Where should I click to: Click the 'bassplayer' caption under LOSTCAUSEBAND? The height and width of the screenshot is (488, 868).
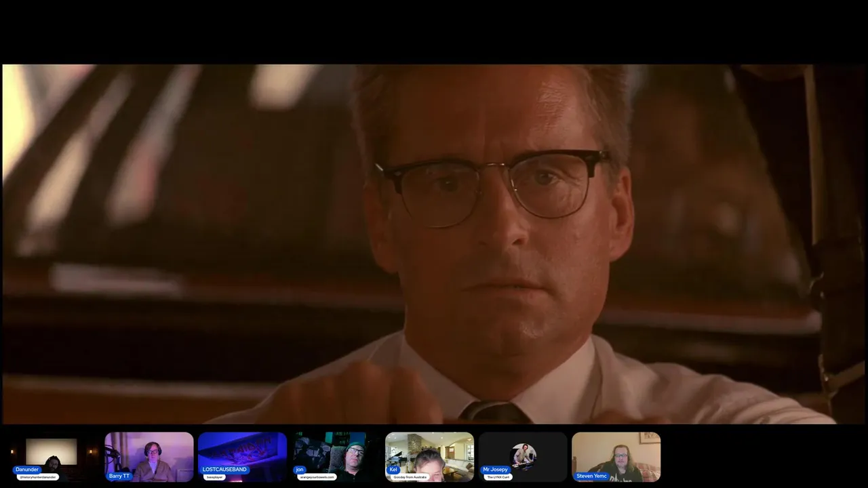(215, 477)
